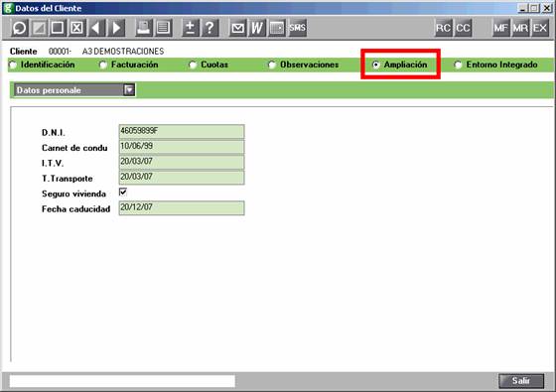Open the help question mark icon

(209, 28)
